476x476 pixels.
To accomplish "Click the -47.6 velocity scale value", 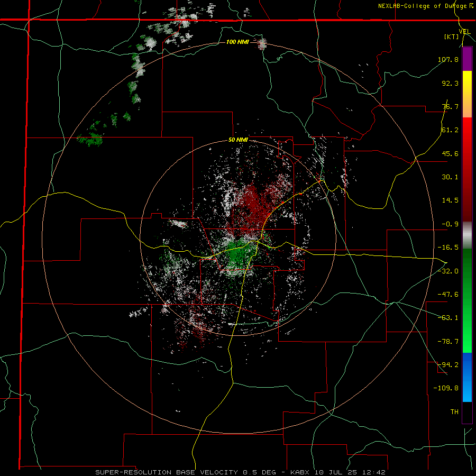I will [x=448, y=295].
